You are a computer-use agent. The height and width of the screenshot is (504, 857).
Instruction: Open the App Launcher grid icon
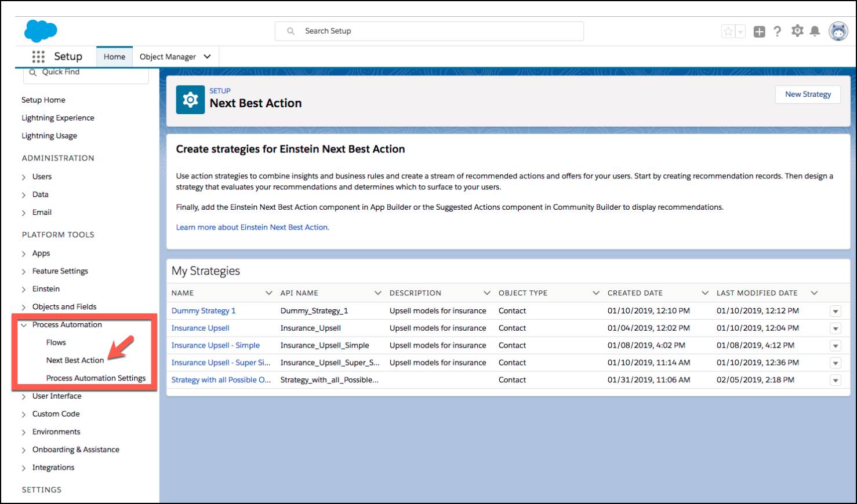point(38,56)
